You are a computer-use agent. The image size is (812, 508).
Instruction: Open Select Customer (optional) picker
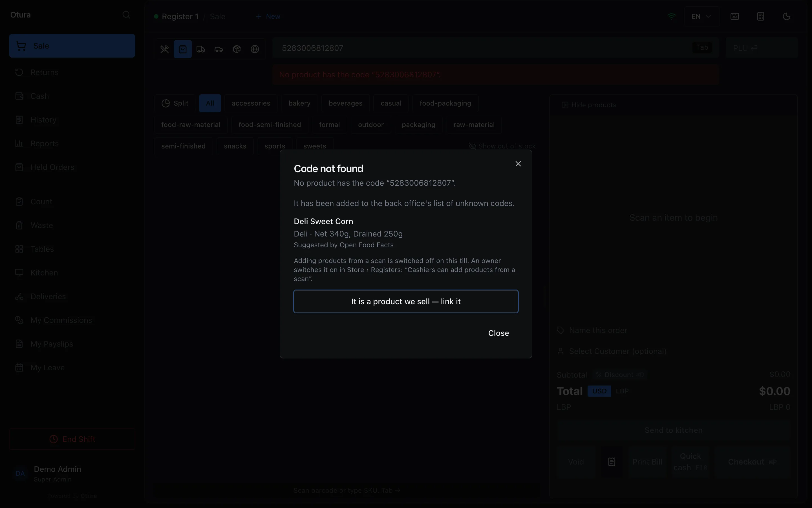(x=673, y=351)
